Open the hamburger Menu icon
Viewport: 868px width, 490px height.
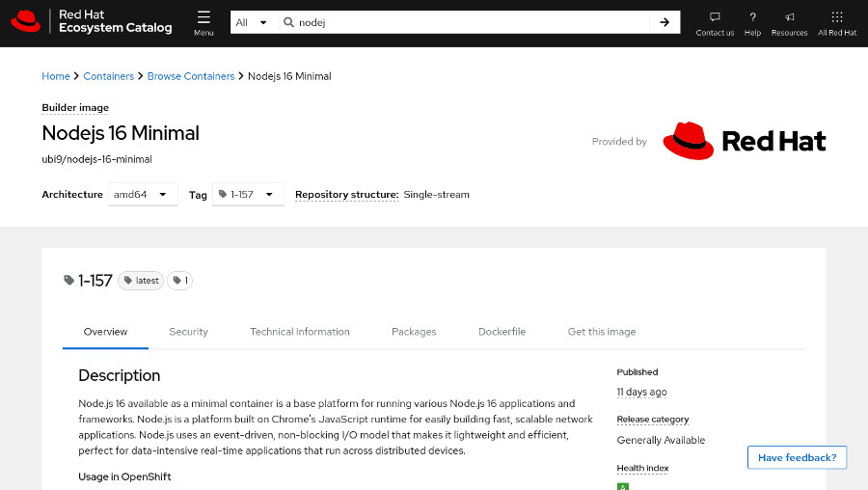coord(203,22)
